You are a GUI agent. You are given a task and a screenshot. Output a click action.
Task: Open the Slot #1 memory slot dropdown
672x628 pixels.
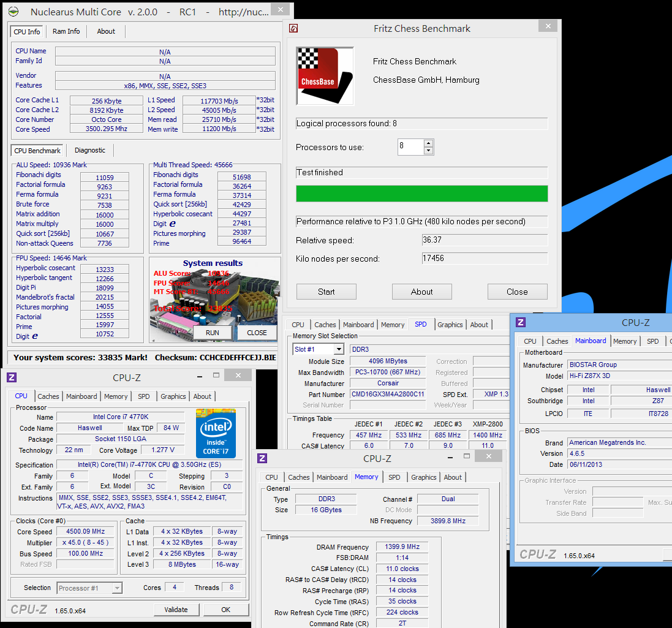pyautogui.click(x=339, y=349)
